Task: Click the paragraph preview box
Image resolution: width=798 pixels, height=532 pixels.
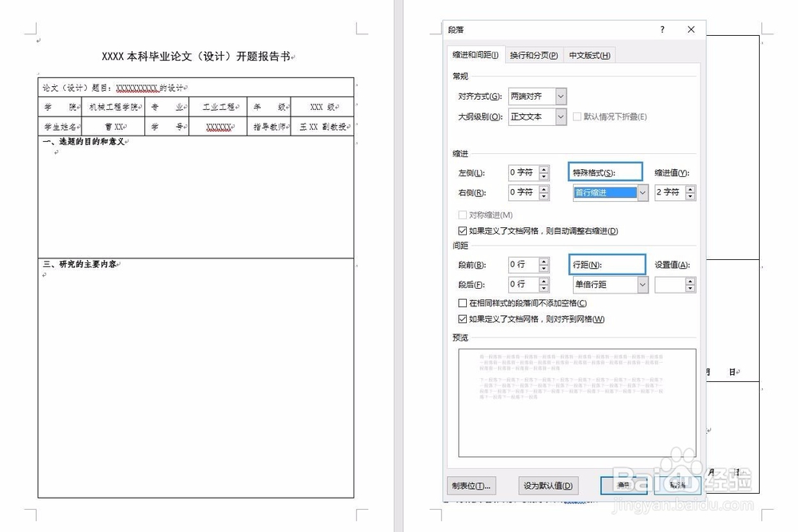Action: click(577, 403)
